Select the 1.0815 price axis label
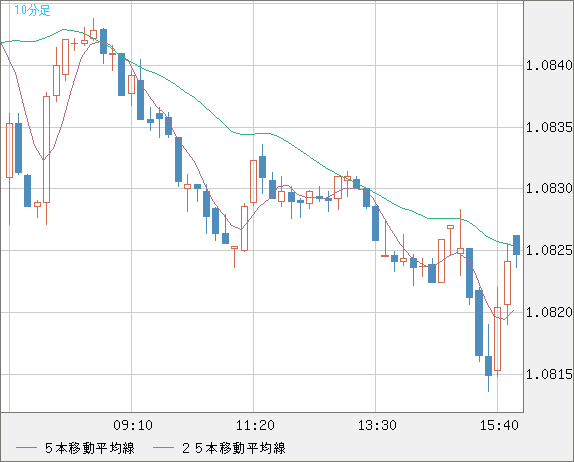The height and width of the screenshot is (462, 574). pos(549,374)
